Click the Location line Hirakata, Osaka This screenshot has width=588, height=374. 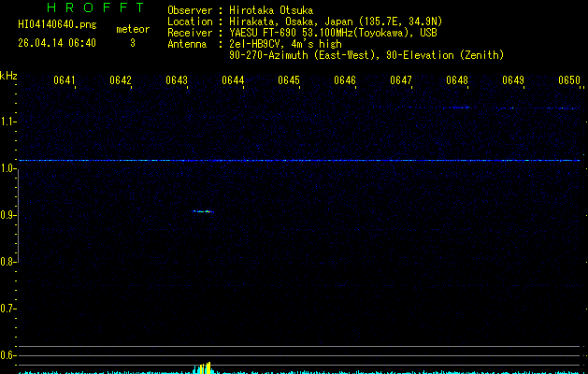point(305,22)
